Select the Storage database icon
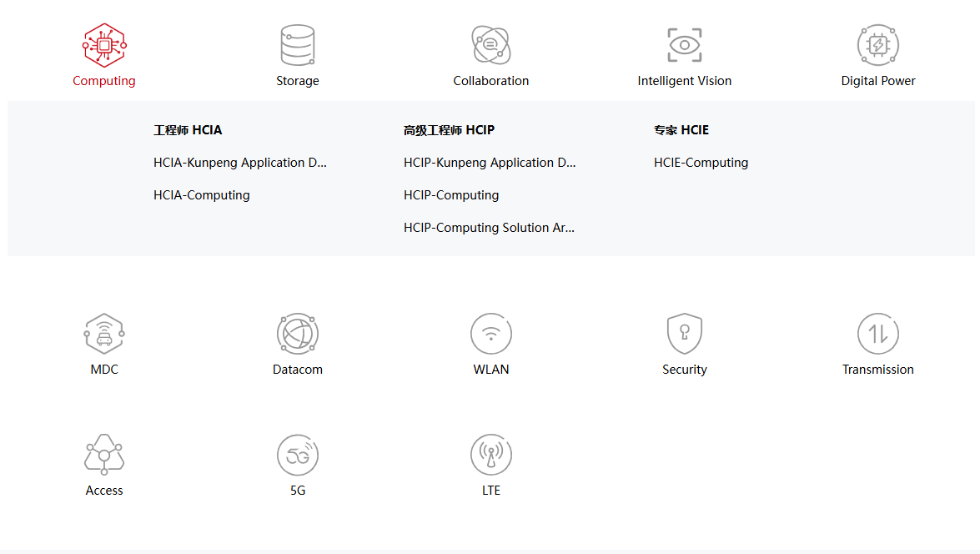The image size is (980, 554). point(298,45)
